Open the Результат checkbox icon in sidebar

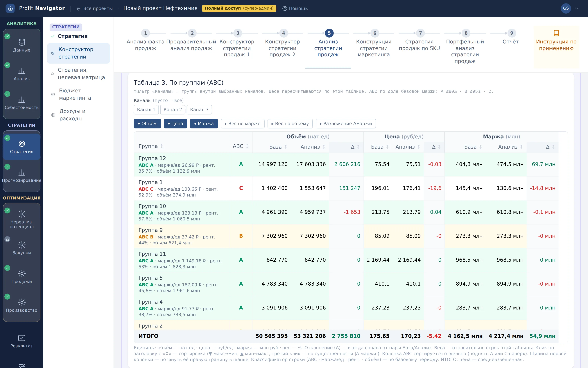[22, 338]
